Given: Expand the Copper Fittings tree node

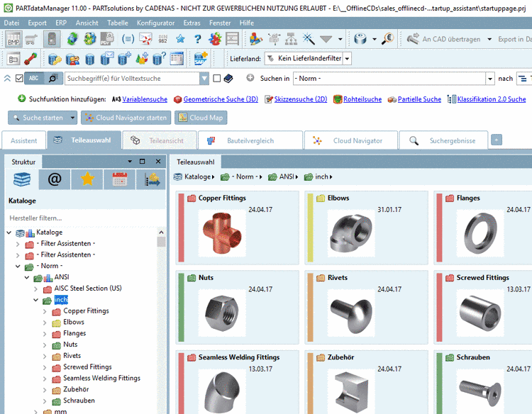Looking at the screenshot, I should pos(45,311).
